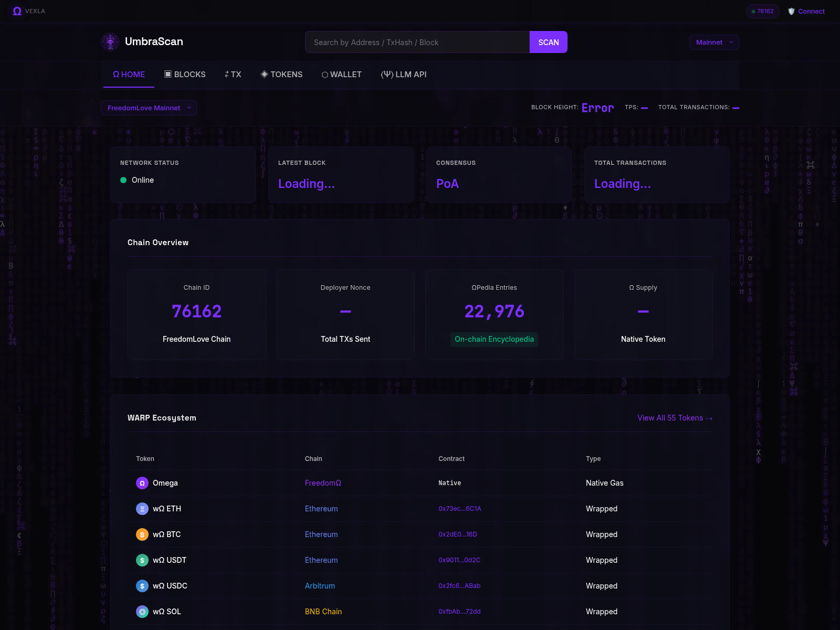Click the Bitcoin icon next to wΩ BTC
The width and height of the screenshot is (840, 630).
tap(142, 534)
